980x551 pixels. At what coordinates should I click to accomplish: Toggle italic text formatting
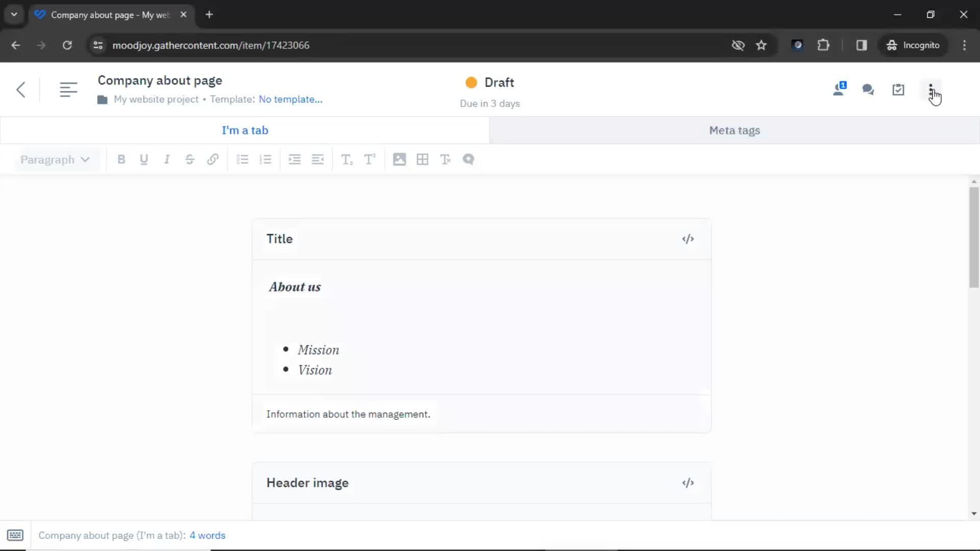pyautogui.click(x=166, y=160)
